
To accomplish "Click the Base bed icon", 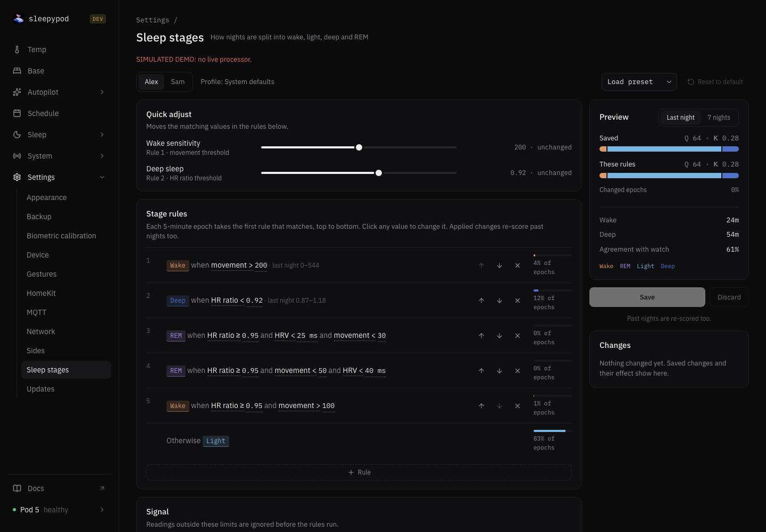I will coord(17,71).
